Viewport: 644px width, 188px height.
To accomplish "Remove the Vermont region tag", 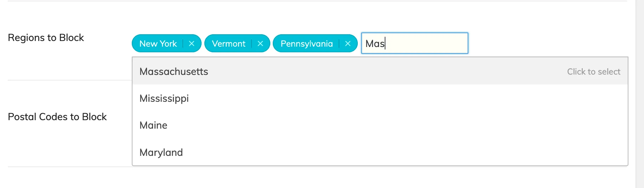I will point(260,43).
